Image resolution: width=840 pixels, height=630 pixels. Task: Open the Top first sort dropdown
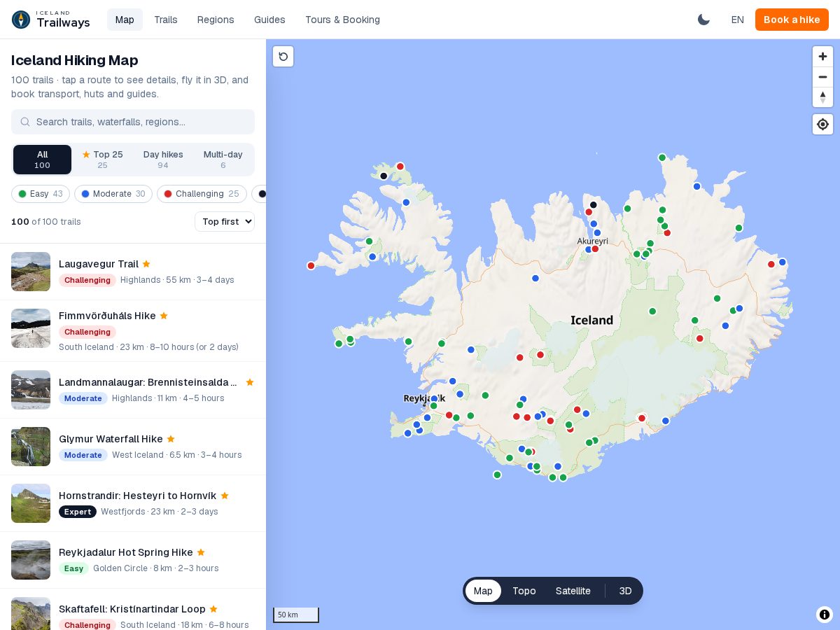click(x=225, y=222)
